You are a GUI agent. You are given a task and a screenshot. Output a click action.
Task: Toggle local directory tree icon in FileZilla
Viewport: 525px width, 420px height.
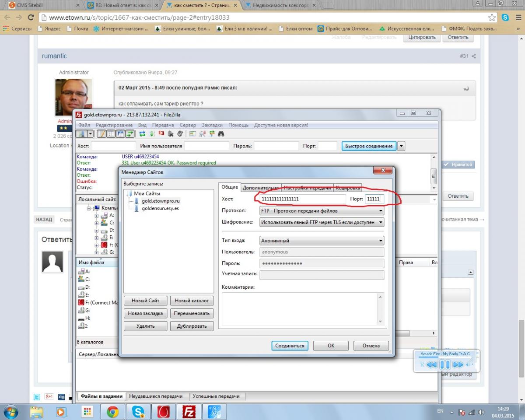[x=111, y=134]
